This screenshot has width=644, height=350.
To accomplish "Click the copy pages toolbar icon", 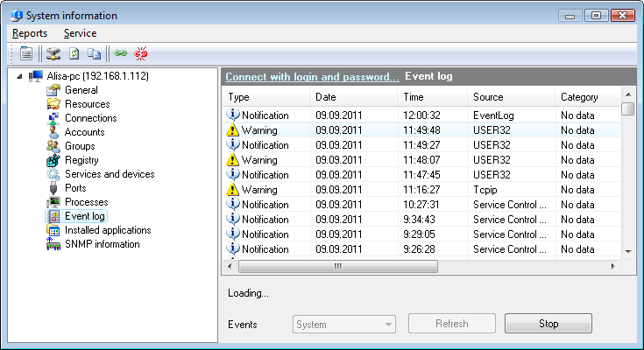I will click(x=94, y=53).
